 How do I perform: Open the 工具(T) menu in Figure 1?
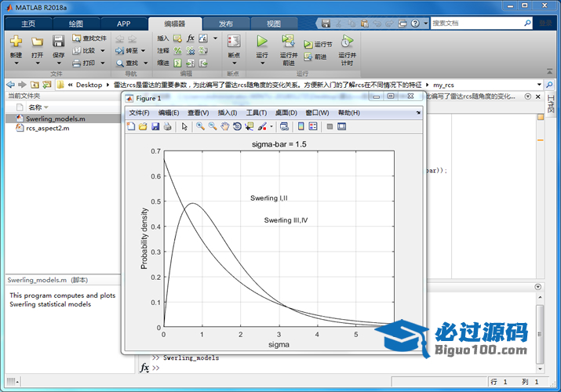point(257,113)
